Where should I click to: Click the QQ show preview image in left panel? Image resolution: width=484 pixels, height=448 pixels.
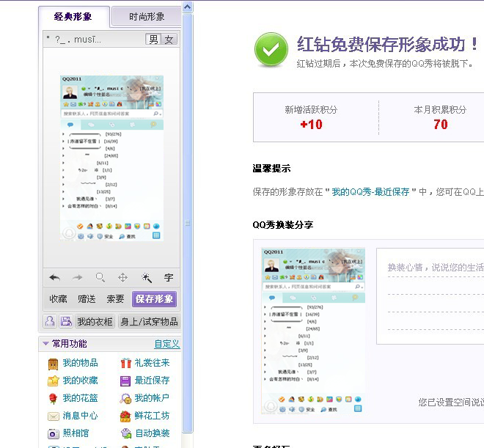pos(111,158)
